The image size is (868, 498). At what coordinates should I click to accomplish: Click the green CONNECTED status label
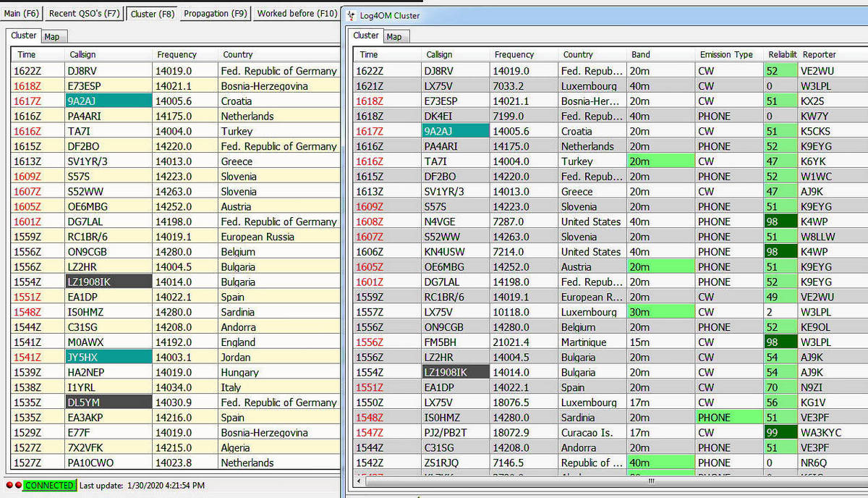click(49, 485)
